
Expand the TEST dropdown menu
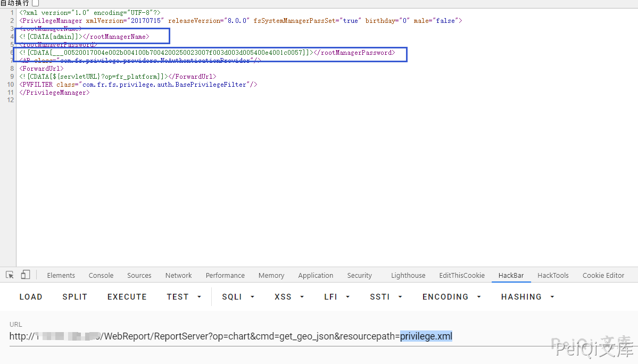(x=184, y=297)
